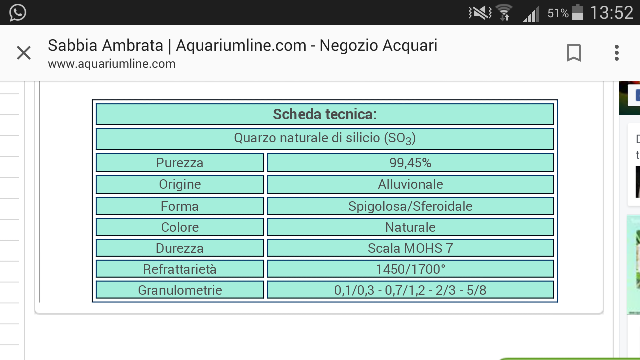The width and height of the screenshot is (640, 360).
Task: Tap the muted vibrate status icon
Action: (x=480, y=13)
